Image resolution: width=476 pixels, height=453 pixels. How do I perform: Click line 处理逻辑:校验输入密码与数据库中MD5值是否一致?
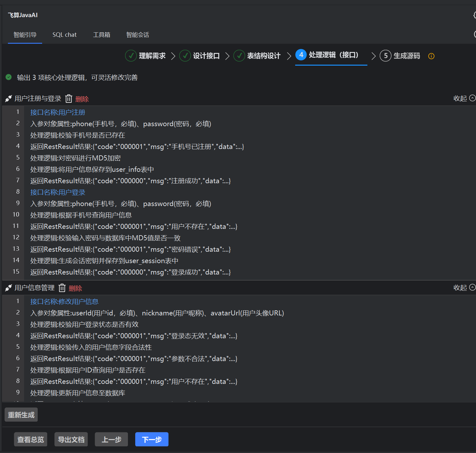[x=105, y=238]
